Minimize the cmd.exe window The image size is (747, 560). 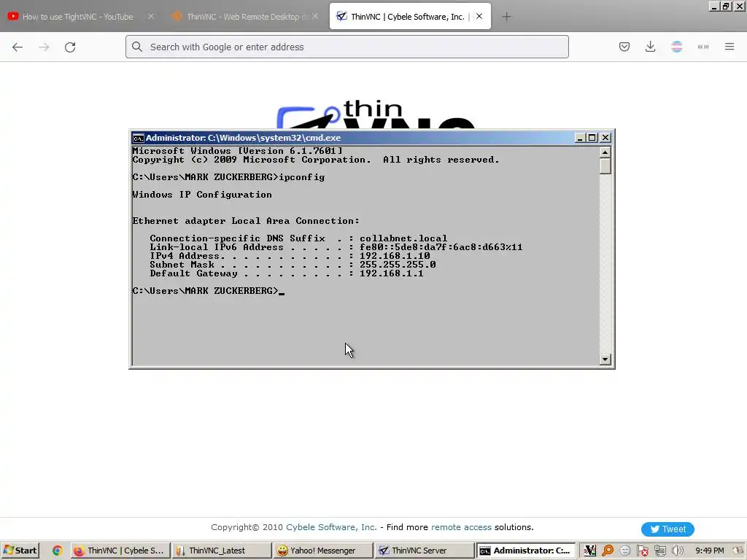click(580, 138)
